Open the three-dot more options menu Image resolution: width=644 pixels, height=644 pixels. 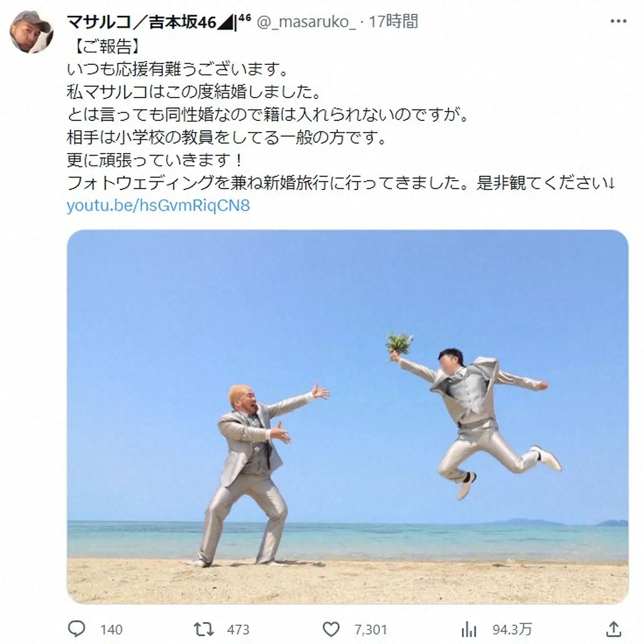[618, 21]
